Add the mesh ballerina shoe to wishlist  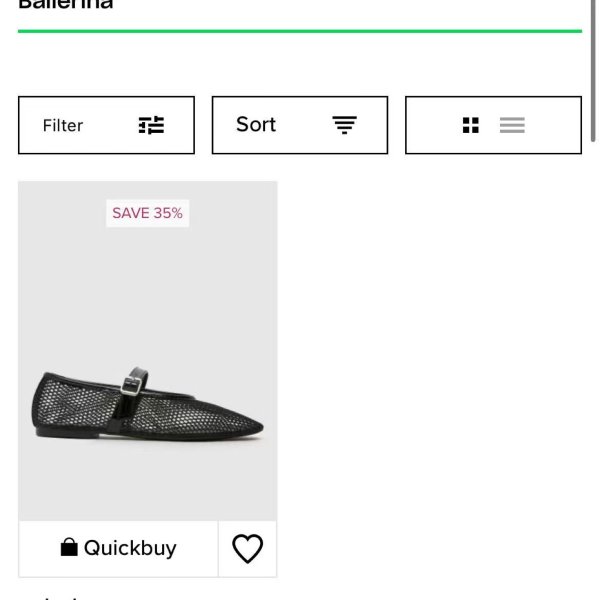(247, 548)
